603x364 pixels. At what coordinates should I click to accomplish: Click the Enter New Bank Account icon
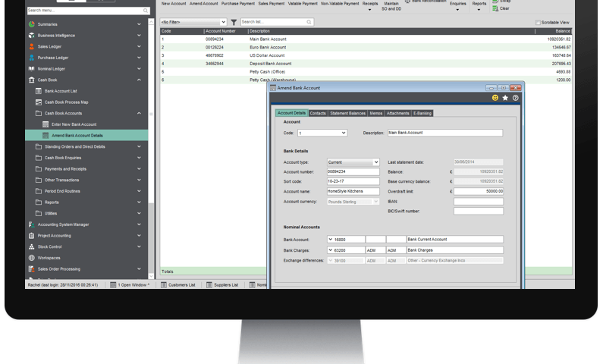(46, 124)
